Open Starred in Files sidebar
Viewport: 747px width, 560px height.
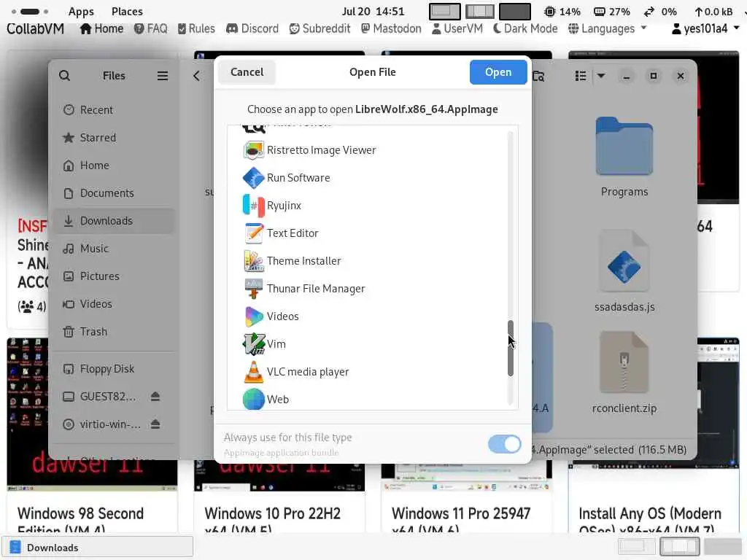coord(113,138)
